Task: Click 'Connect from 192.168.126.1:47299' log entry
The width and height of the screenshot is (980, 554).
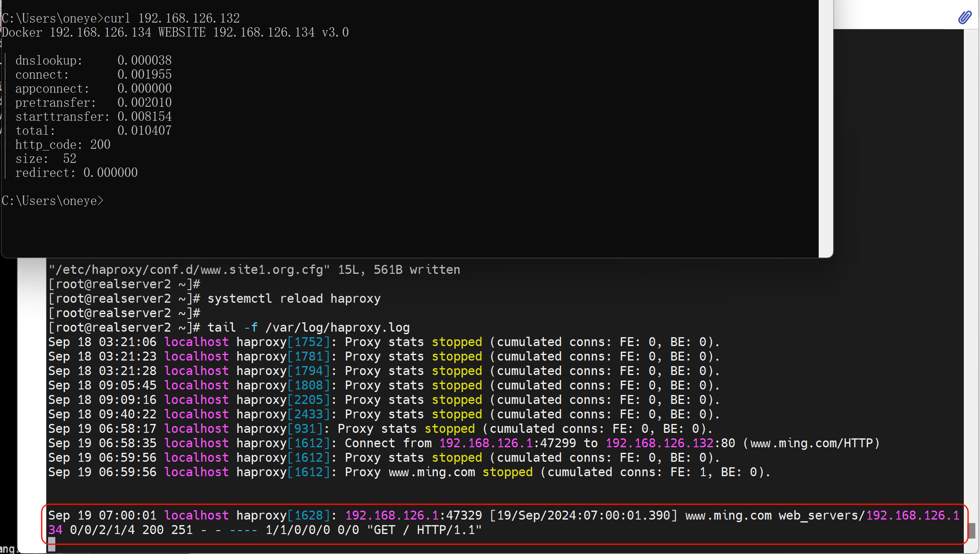Action: point(460,443)
